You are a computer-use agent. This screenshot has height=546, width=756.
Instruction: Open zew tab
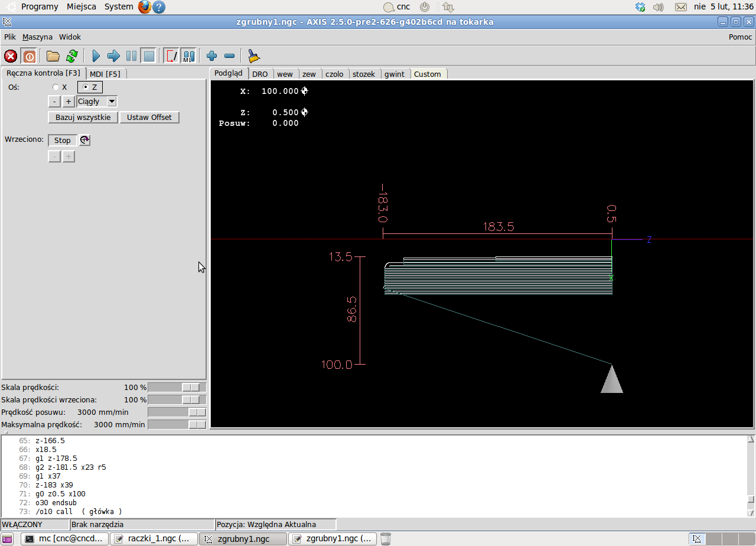coord(309,74)
